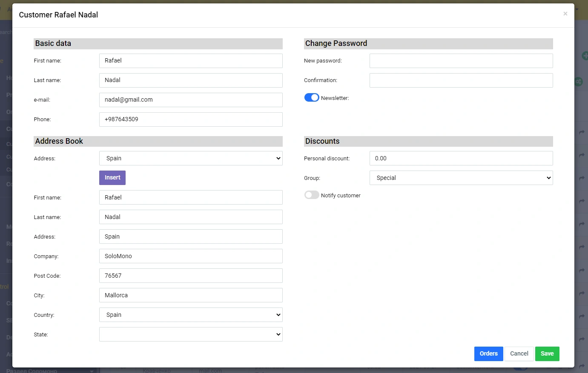The height and width of the screenshot is (373, 588).
Task: Open the discount Group dropdown
Action: 461,178
